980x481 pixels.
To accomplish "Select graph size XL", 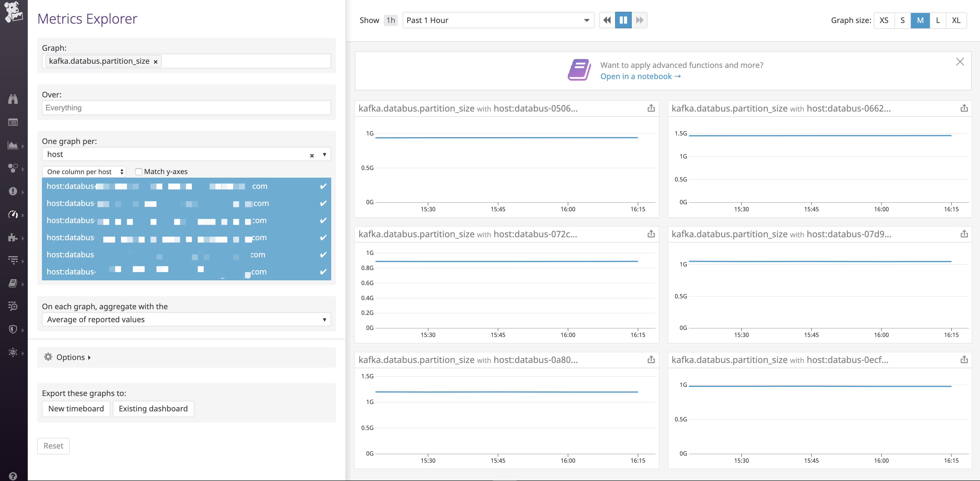I will coord(956,20).
